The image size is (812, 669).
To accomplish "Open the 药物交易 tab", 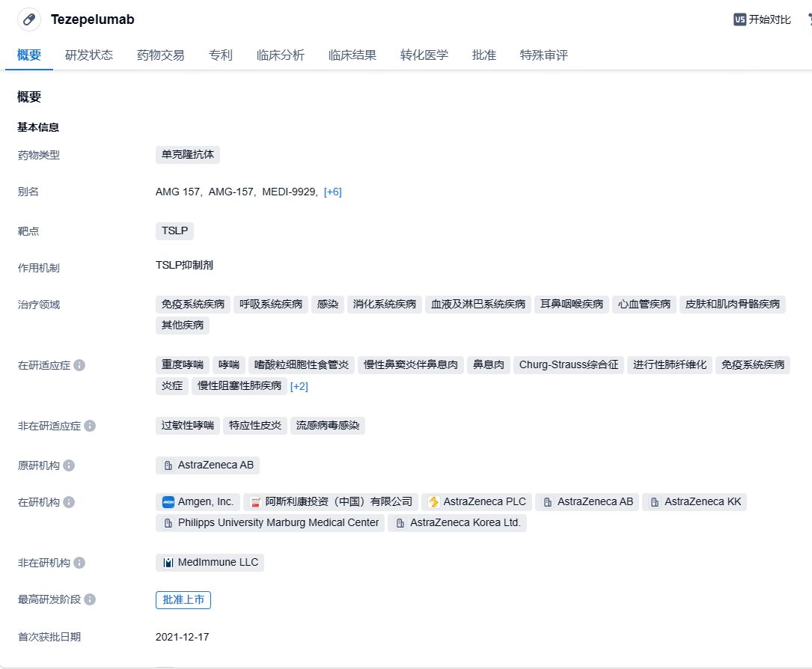I will [x=161, y=55].
